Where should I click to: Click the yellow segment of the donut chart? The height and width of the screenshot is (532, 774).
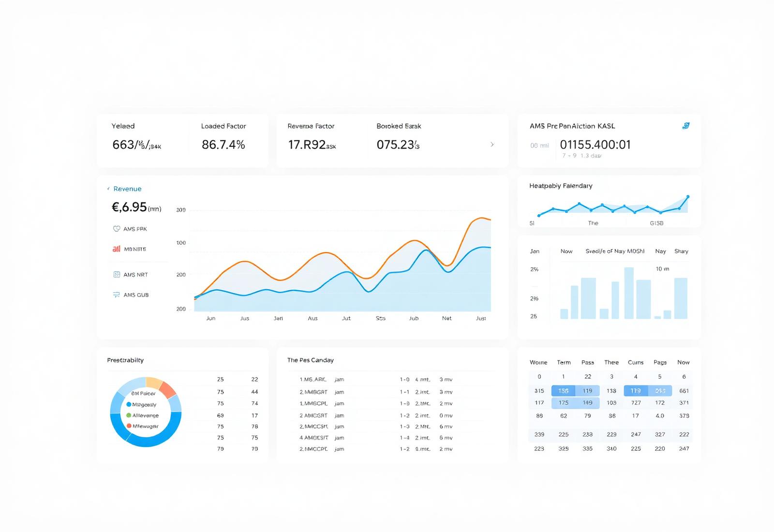[153, 383]
